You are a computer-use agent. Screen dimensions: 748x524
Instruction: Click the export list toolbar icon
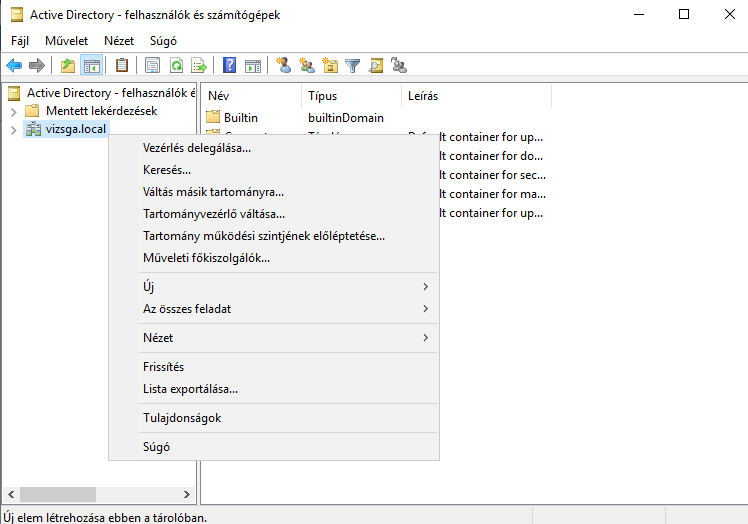199,66
